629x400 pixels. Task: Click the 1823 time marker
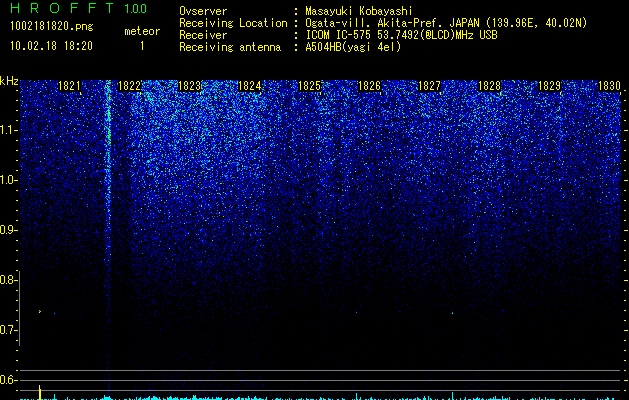(x=189, y=86)
